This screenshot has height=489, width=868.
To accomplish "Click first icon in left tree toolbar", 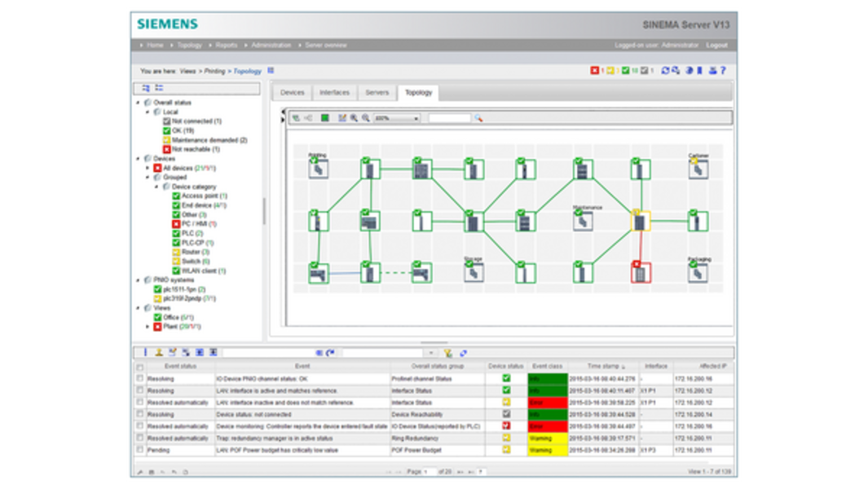I will tap(146, 88).
